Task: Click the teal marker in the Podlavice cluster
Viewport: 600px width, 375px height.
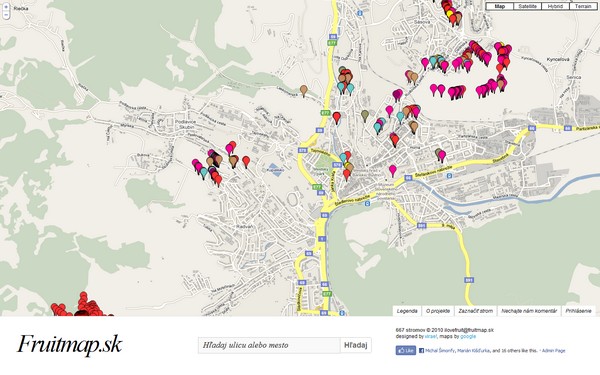Action: (x=204, y=173)
